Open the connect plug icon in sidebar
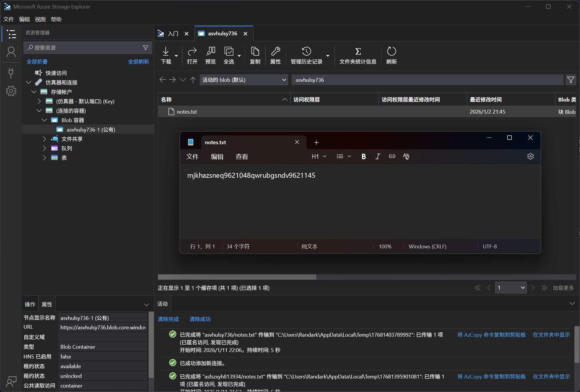 click(11, 73)
